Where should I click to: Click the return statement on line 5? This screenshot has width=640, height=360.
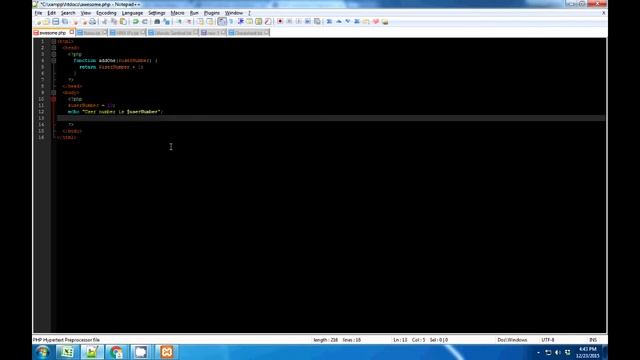click(111, 67)
